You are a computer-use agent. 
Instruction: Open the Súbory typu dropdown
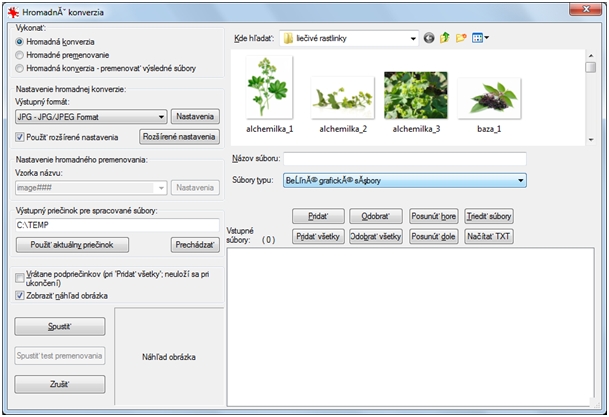405,181
